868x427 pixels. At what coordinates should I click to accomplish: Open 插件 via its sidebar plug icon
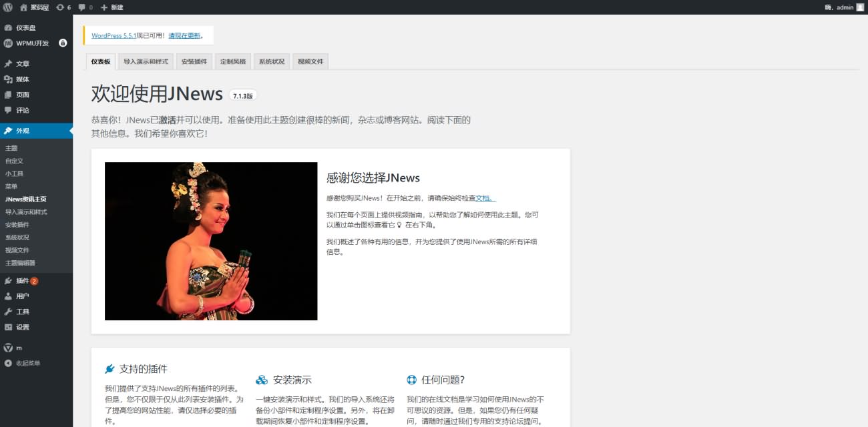[x=8, y=281]
